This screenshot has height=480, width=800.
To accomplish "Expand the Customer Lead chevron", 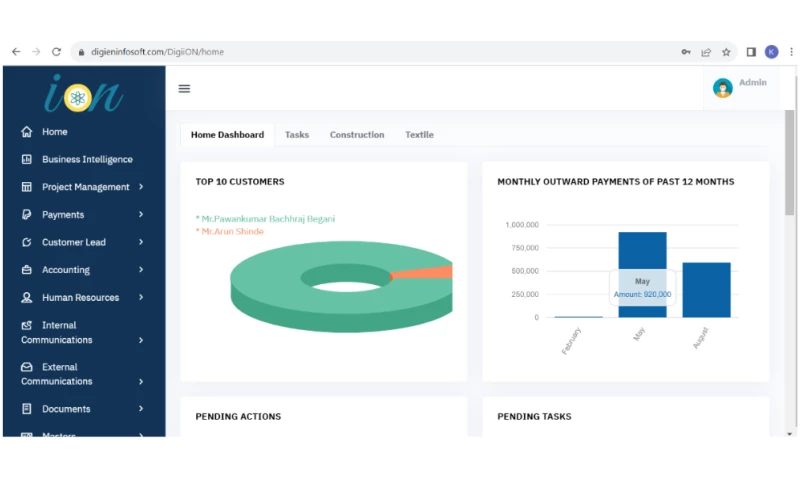I will [141, 242].
